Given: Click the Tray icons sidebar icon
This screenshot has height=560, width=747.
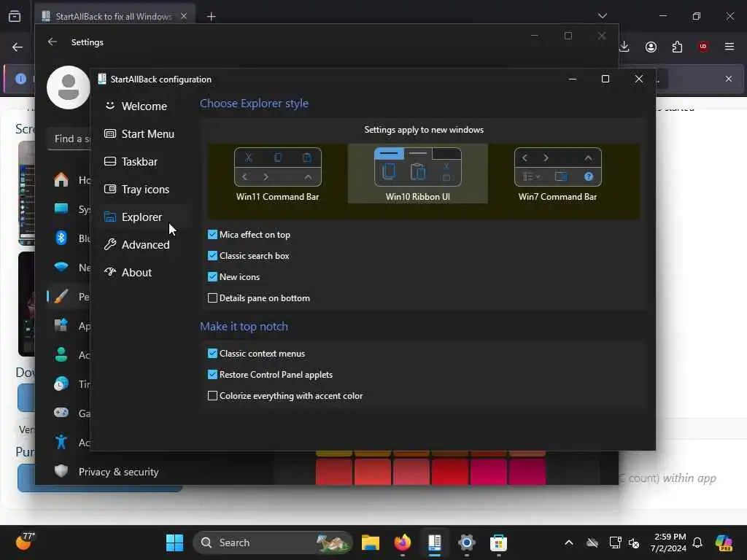Looking at the screenshot, I should [x=110, y=189].
